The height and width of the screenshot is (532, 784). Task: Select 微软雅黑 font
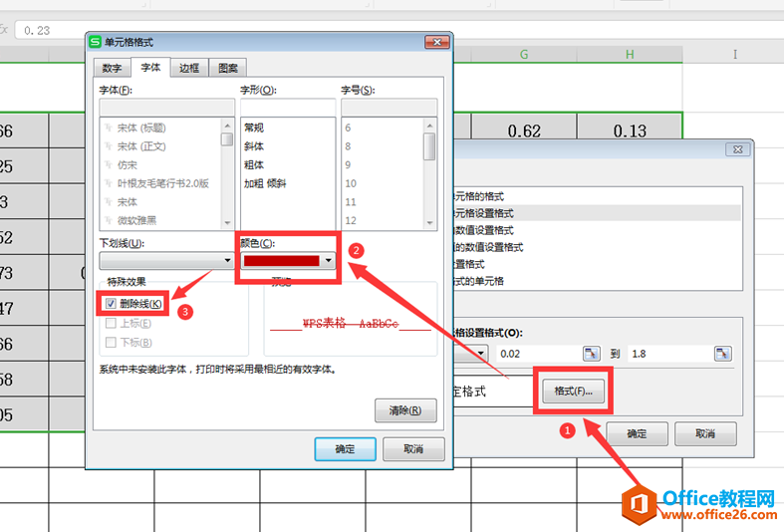point(136,220)
